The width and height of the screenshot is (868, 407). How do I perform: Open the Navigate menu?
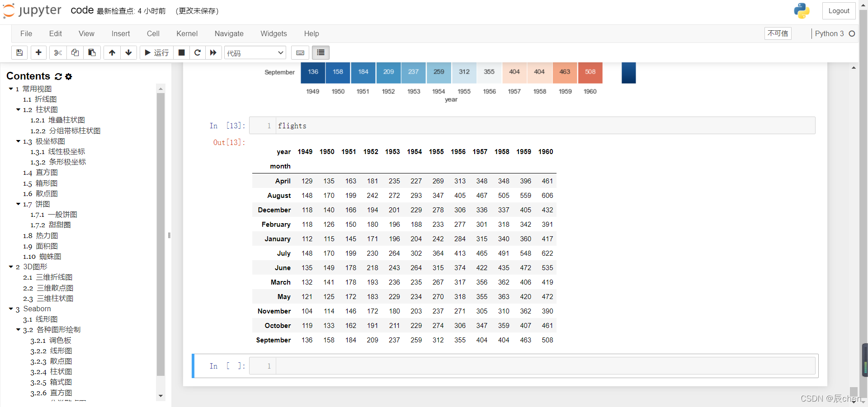pos(229,33)
